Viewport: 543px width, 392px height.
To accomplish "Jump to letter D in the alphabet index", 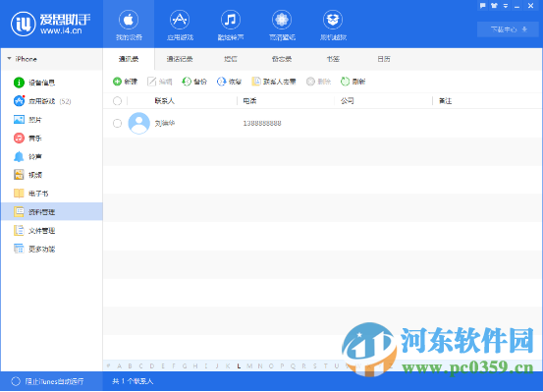I will click(152, 366).
